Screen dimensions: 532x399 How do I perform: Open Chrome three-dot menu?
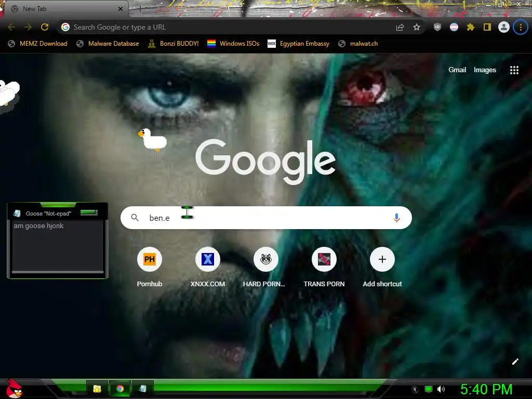coord(521,27)
